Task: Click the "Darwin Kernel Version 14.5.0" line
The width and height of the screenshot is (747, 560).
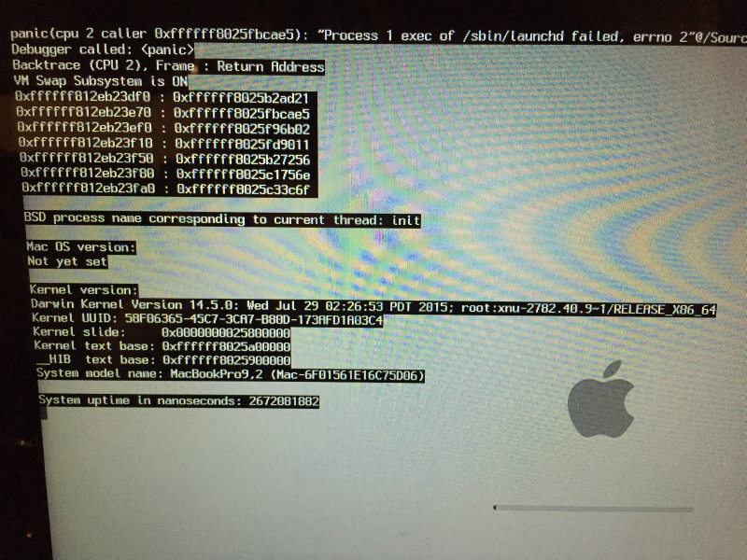Action: 373,307
